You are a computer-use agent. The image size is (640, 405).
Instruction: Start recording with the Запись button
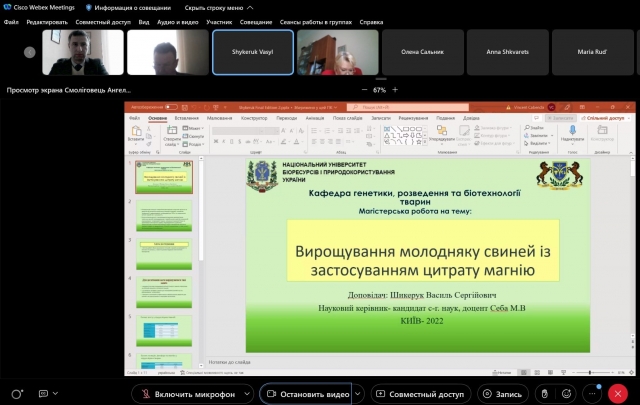502,394
